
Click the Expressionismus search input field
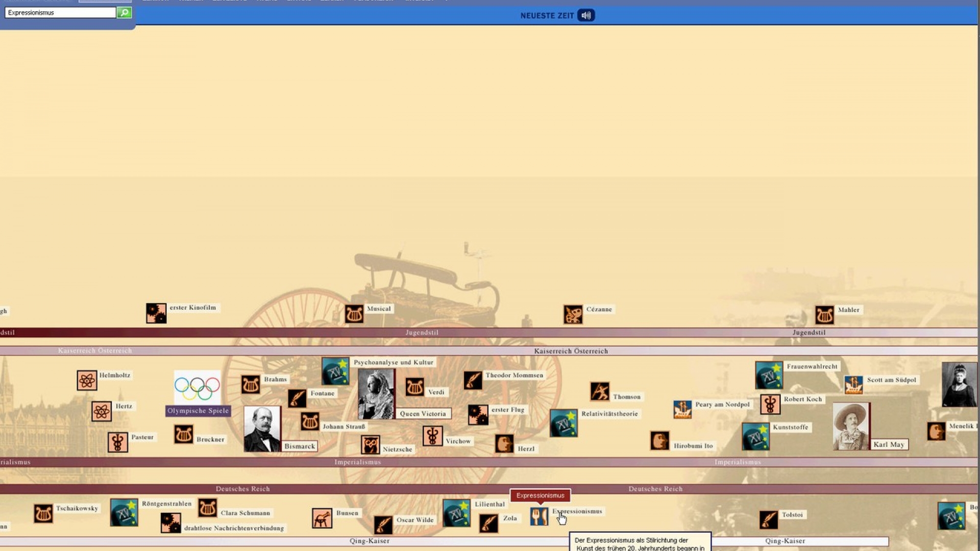[60, 12]
